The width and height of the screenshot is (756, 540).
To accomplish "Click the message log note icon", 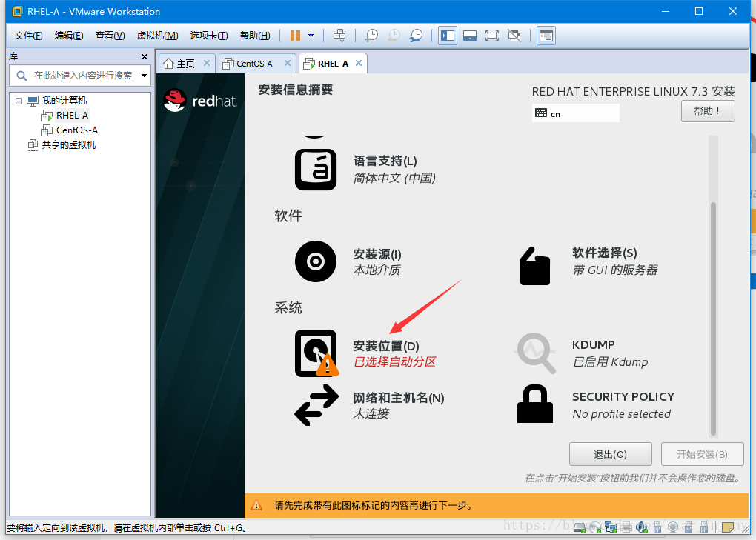I will coord(727,527).
